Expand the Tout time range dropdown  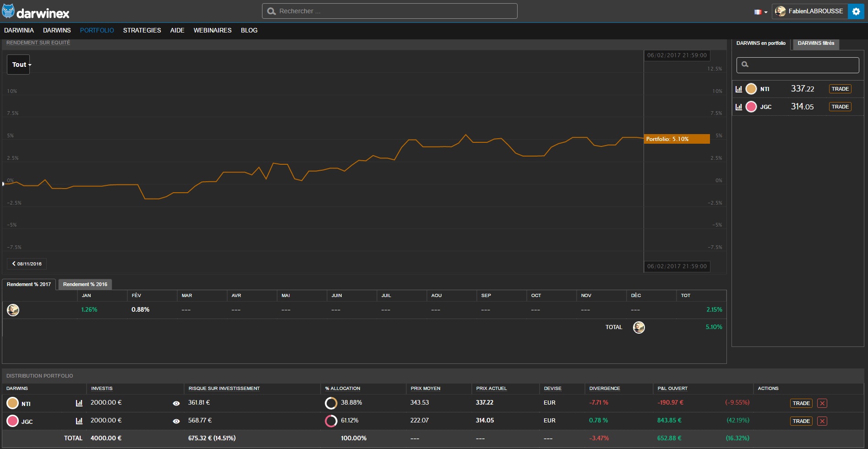(x=19, y=65)
